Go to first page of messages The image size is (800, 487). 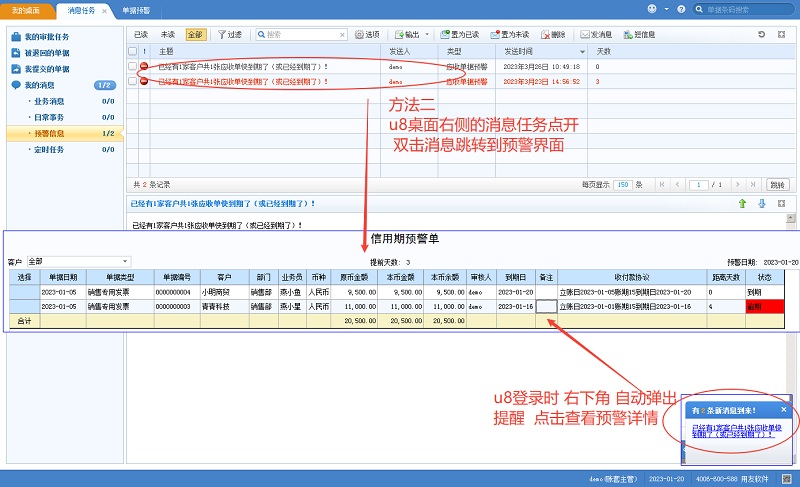(662, 185)
